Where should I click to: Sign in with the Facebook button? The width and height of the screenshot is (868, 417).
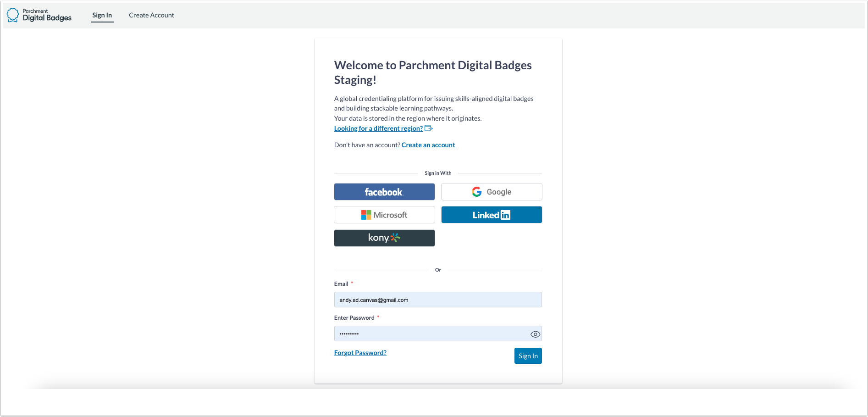coord(384,192)
